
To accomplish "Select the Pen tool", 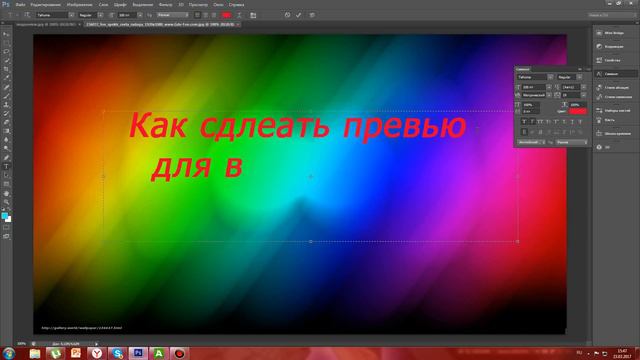I will click(x=6, y=158).
